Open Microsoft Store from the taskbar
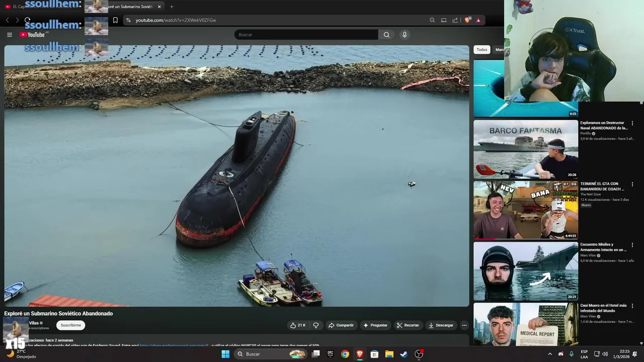The image size is (644, 362). click(374, 354)
